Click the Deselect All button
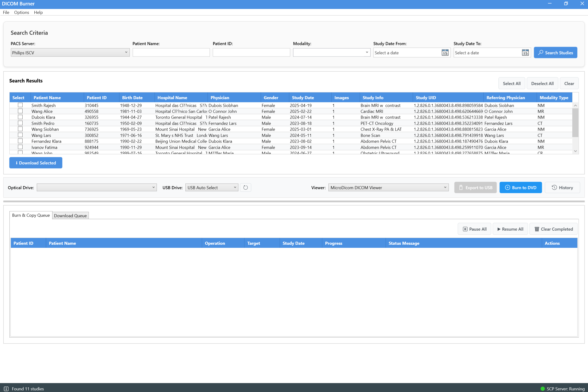 pyautogui.click(x=542, y=83)
